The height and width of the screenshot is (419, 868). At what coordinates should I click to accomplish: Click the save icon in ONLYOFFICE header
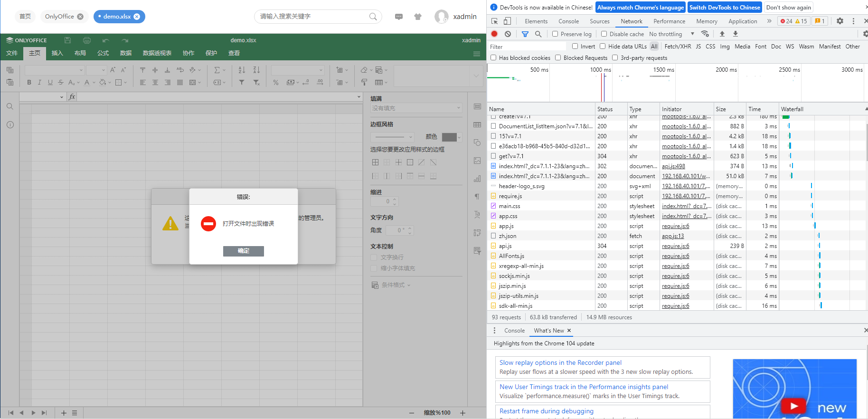tap(67, 40)
